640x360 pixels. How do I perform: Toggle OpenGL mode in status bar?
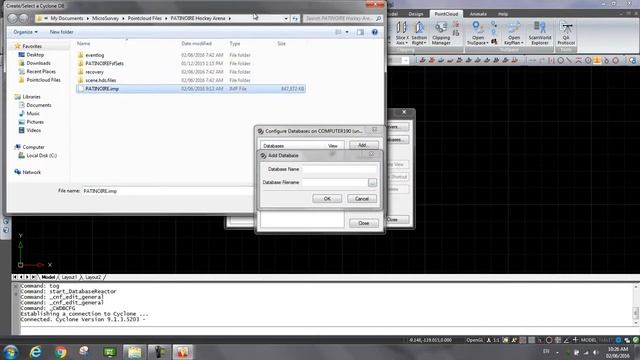[475, 340]
